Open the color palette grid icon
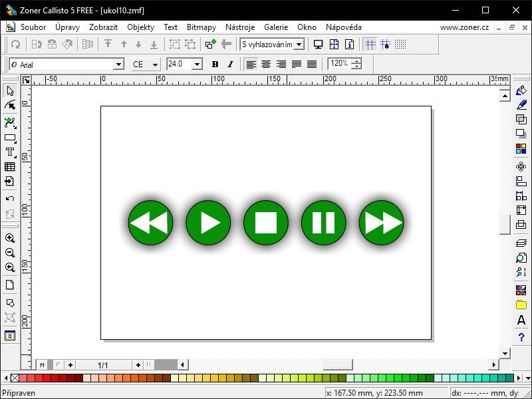The image size is (532, 399). pyautogui.click(x=521, y=148)
